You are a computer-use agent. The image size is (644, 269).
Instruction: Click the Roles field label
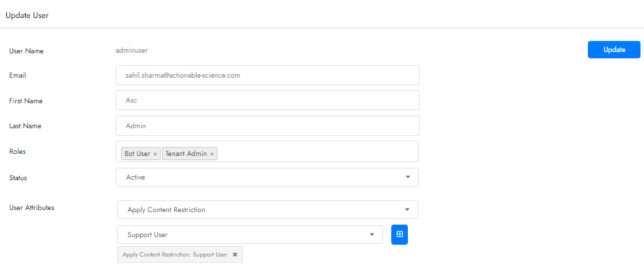(17, 151)
